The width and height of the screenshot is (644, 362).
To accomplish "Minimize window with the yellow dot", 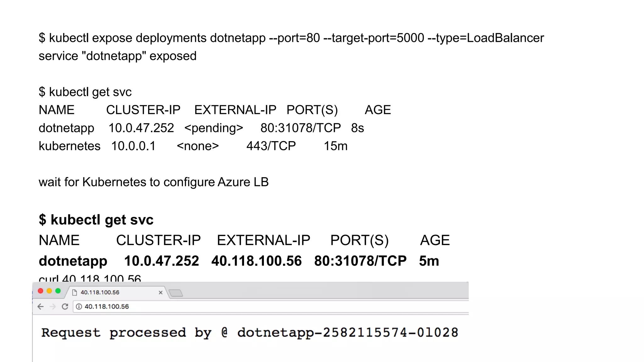I will click(x=49, y=291).
